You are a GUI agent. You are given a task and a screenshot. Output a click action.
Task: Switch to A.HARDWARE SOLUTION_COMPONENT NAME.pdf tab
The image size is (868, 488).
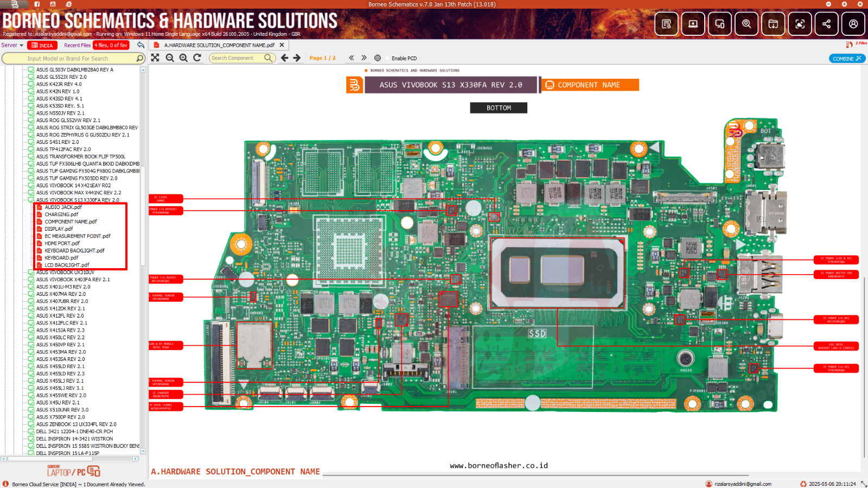pyautogui.click(x=219, y=45)
